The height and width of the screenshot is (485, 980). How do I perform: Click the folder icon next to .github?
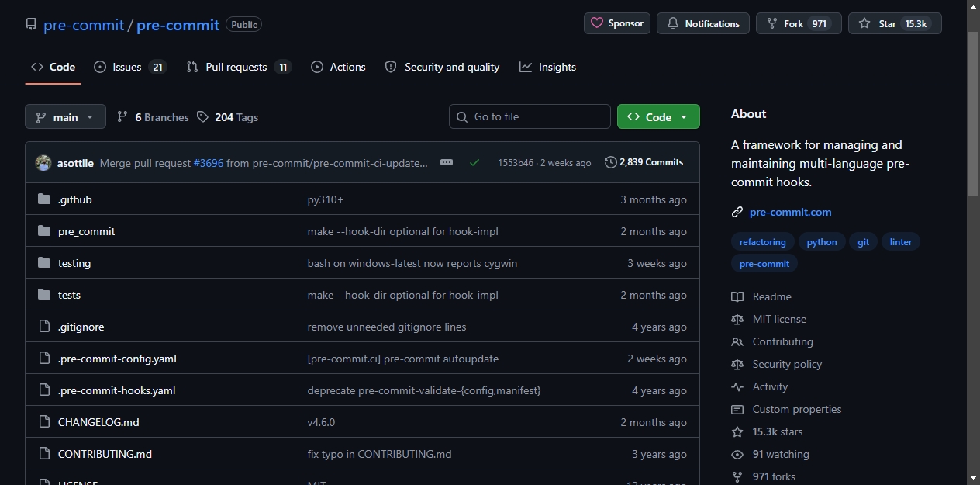tap(44, 199)
